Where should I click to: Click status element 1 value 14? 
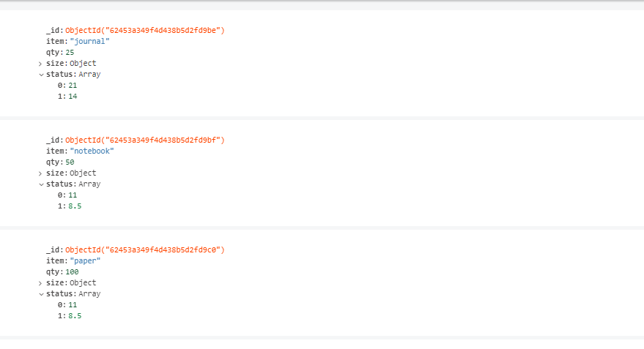(73, 97)
